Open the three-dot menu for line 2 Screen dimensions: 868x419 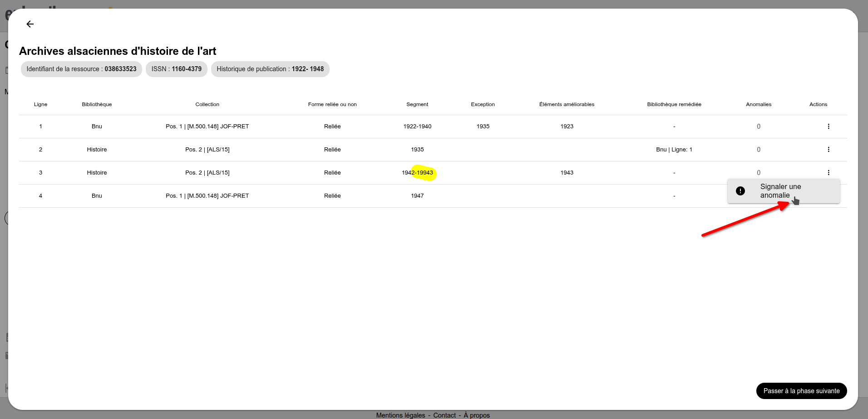pos(829,150)
